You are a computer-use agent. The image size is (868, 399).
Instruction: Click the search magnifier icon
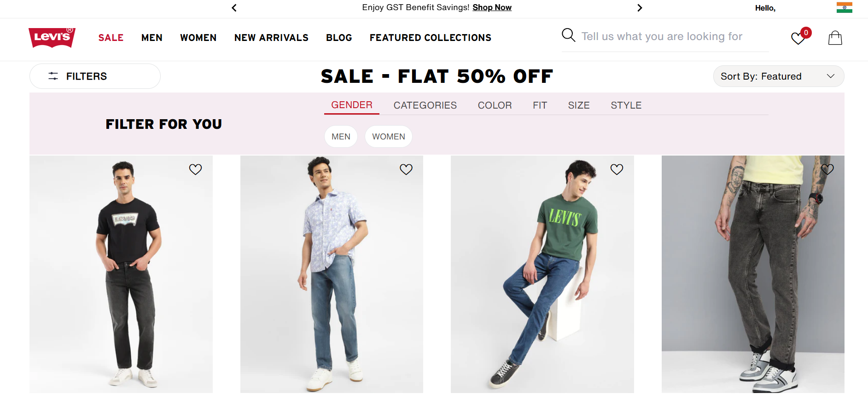pos(568,35)
